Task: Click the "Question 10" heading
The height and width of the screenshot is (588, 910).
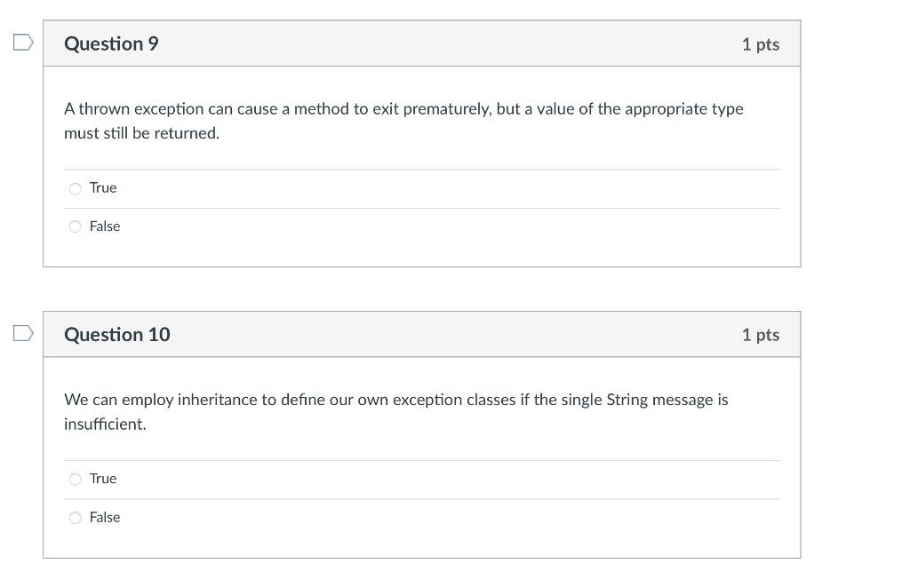Action: [117, 335]
